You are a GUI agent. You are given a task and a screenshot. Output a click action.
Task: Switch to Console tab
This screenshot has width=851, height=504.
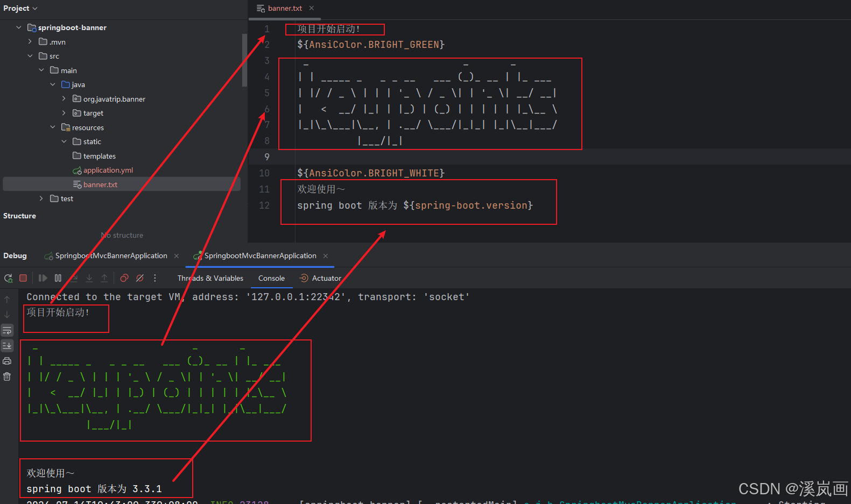coord(271,278)
